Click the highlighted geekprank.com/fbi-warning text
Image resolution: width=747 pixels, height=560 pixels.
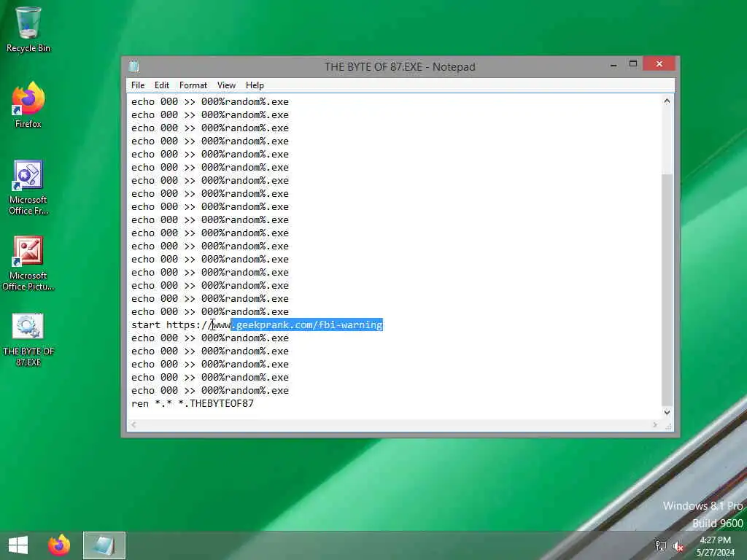307,324
